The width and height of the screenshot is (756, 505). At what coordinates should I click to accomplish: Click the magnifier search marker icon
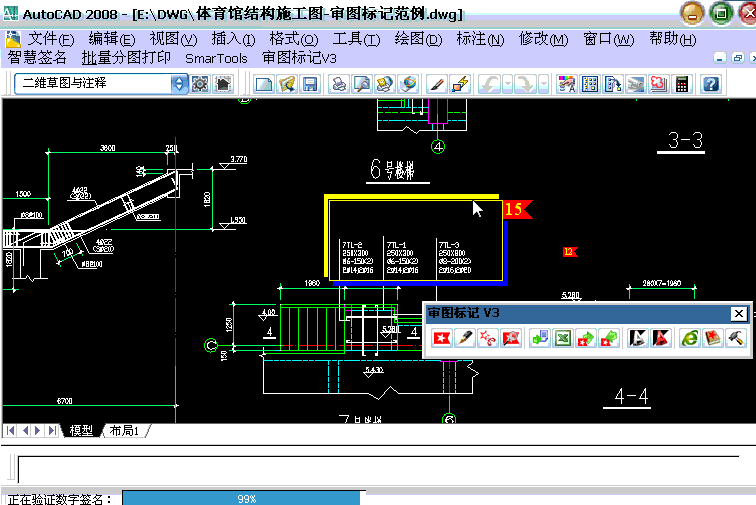click(x=511, y=338)
